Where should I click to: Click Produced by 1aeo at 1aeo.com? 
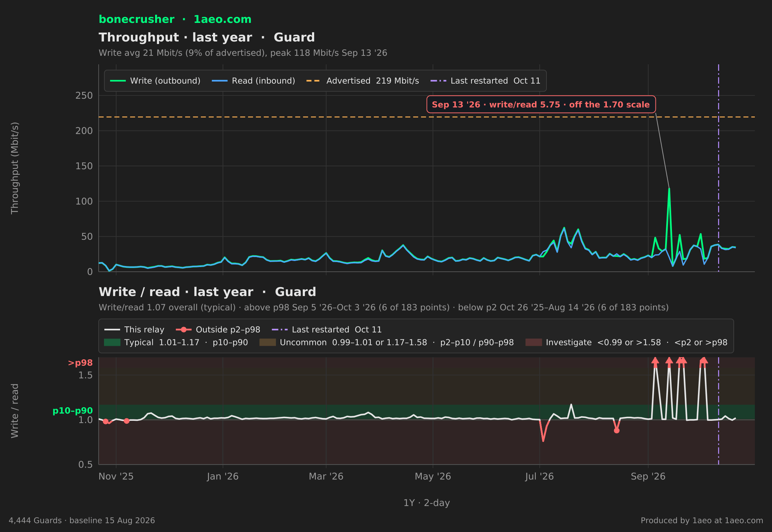pyautogui.click(x=702, y=521)
